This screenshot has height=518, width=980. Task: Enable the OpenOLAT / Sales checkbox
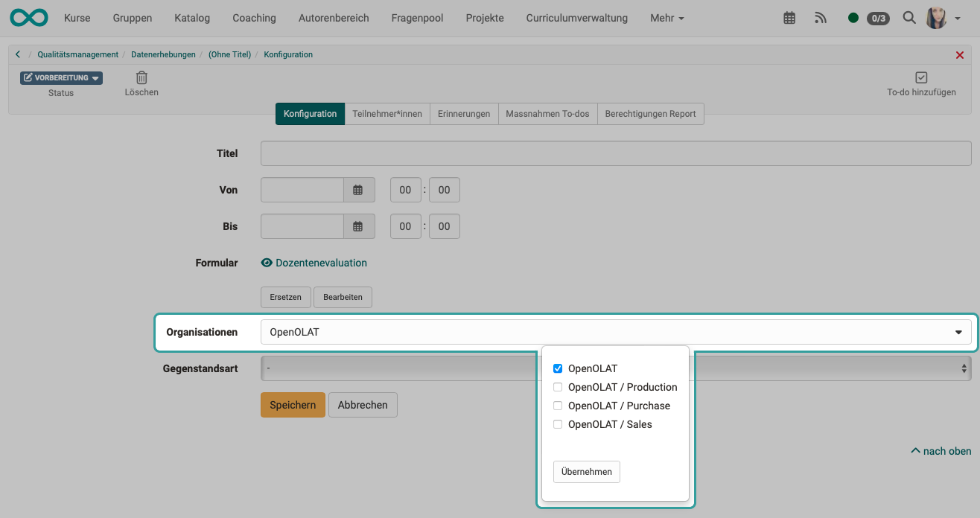tap(557, 423)
